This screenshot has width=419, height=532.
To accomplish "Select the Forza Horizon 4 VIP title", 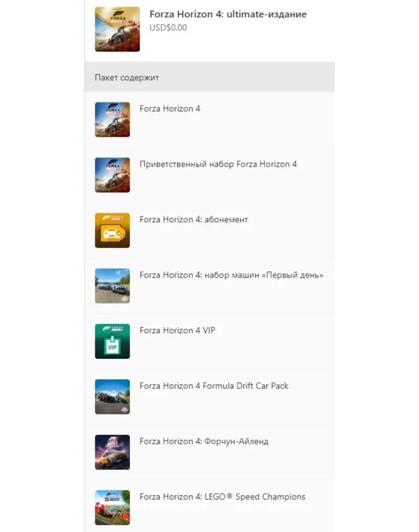I will (x=177, y=330).
